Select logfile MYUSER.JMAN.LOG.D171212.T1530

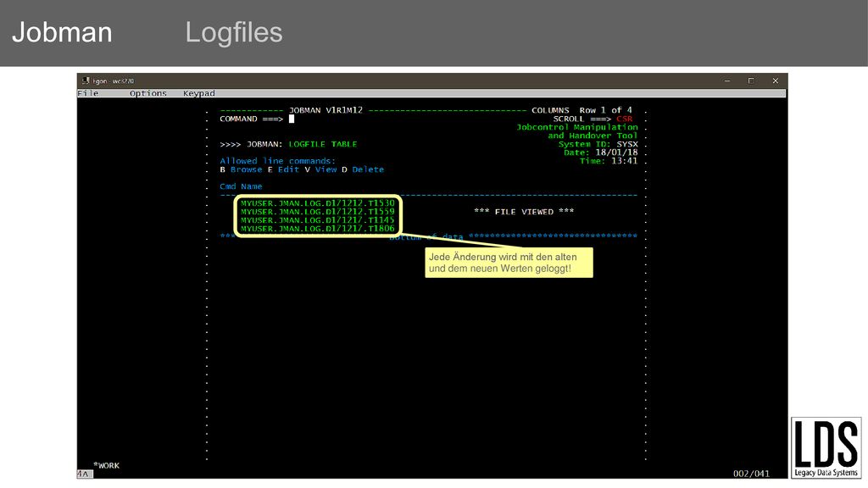pos(317,203)
